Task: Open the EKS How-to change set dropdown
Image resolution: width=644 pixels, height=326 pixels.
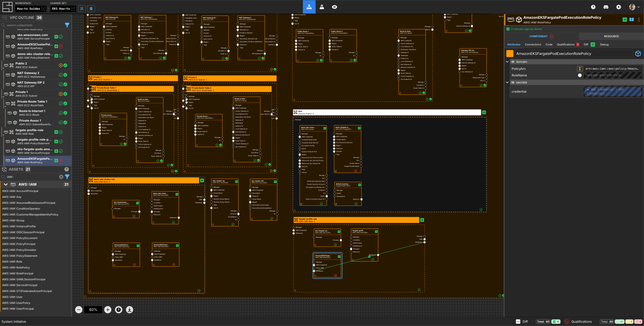Action: (x=63, y=9)
